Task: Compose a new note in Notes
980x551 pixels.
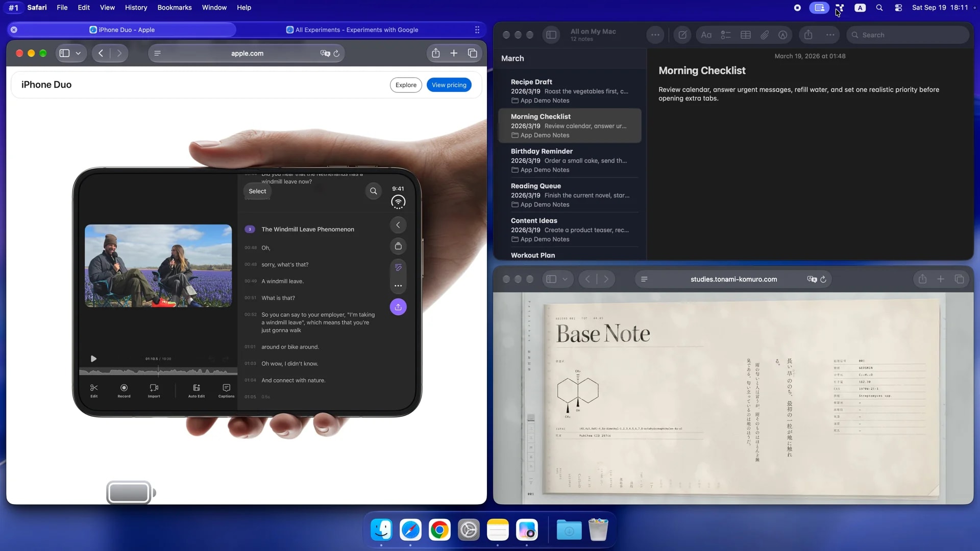Action: (682, 35)
